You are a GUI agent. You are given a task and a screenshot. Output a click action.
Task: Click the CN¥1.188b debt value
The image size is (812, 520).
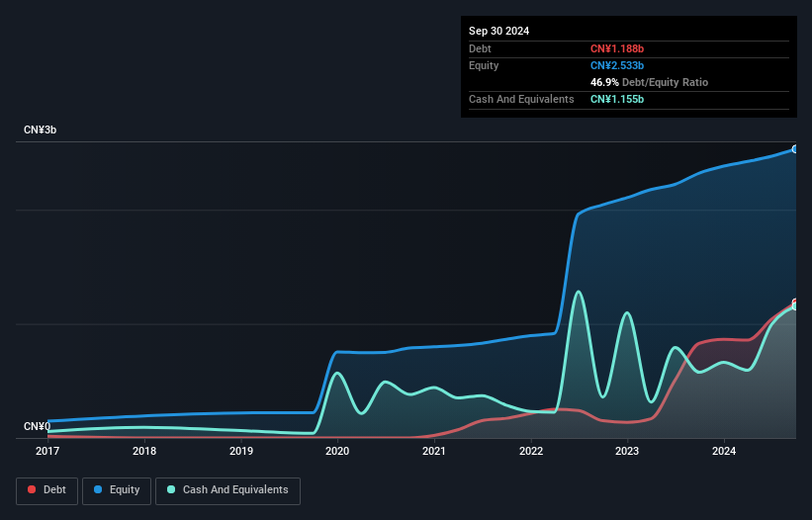[617, 48]
